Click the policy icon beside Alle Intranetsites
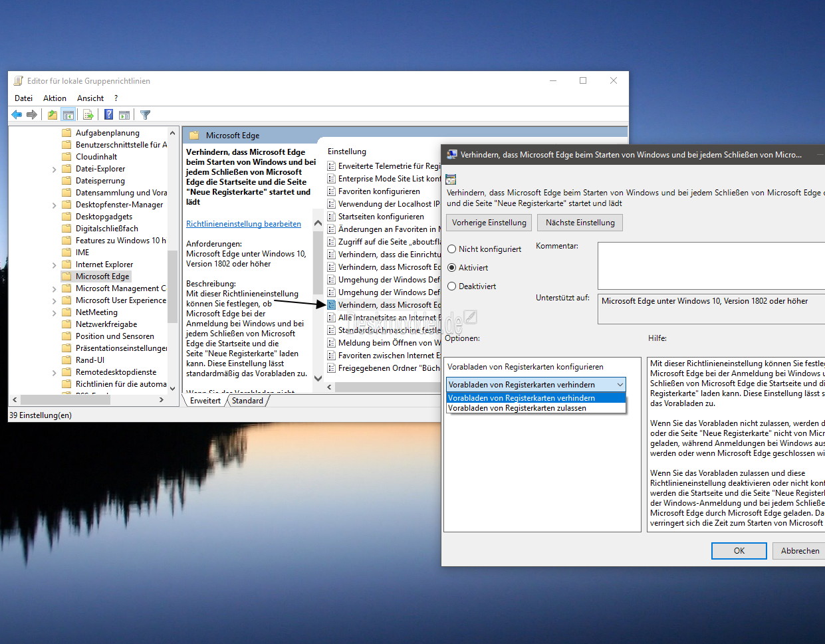Viewport: 825px width, 644px height. tap(331, 318)
